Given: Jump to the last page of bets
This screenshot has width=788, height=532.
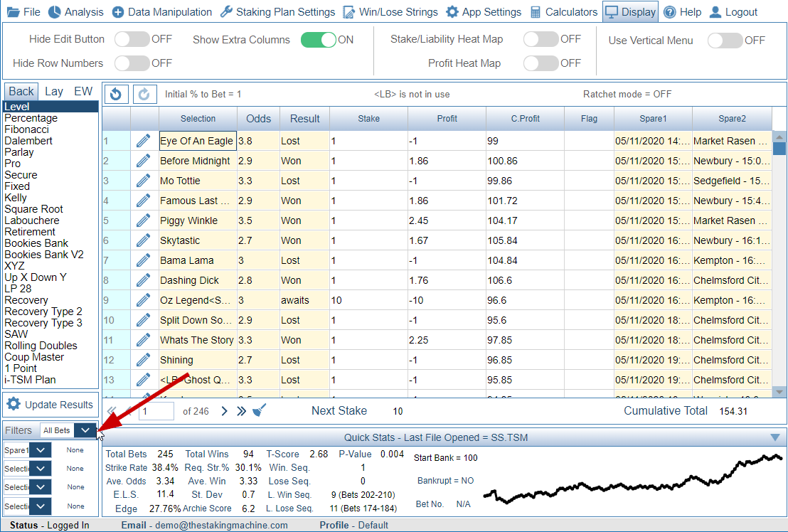Looking at the screenshot, I should click(241, 411).
